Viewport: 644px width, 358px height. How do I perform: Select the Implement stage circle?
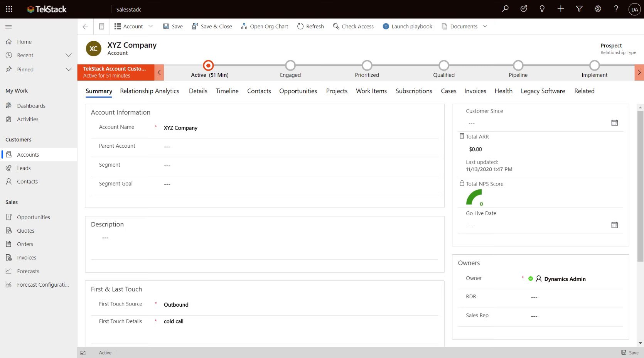pyautogui.click(x=595, y=65)
